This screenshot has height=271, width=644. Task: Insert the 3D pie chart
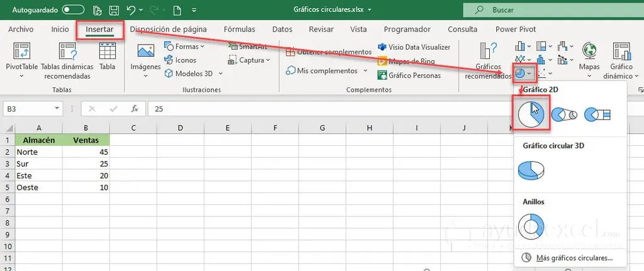(531, 170)
